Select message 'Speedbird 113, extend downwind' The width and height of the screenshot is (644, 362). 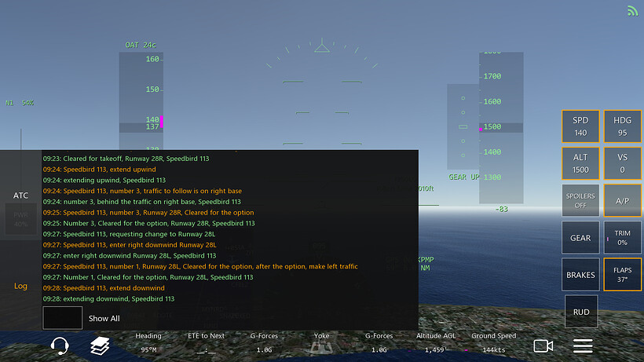(x=104, y=287)
